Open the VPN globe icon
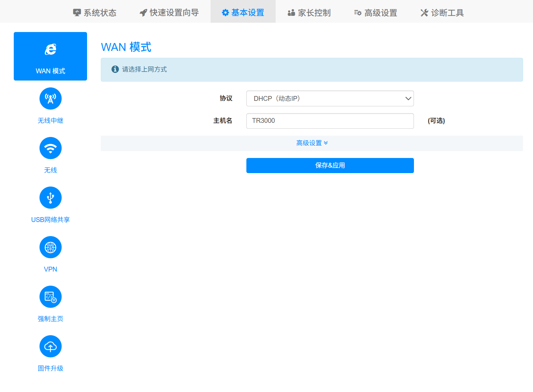533x392 pixels. (x=50, y=247)
